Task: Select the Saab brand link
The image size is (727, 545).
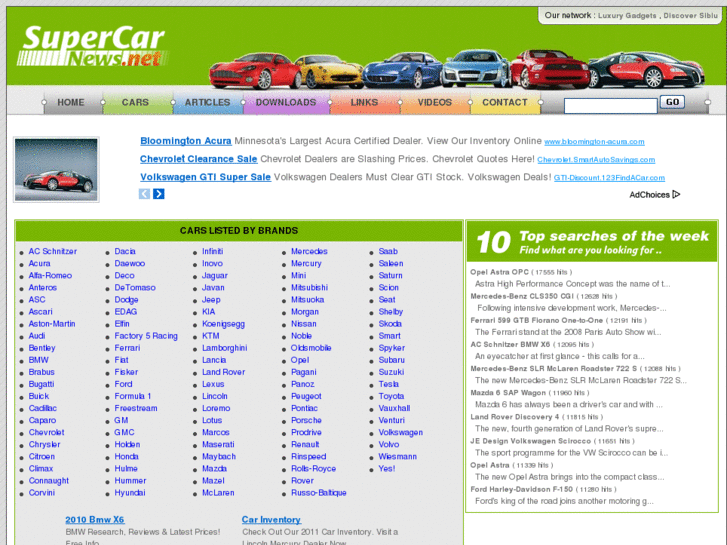Action: (x=388, y=251)
